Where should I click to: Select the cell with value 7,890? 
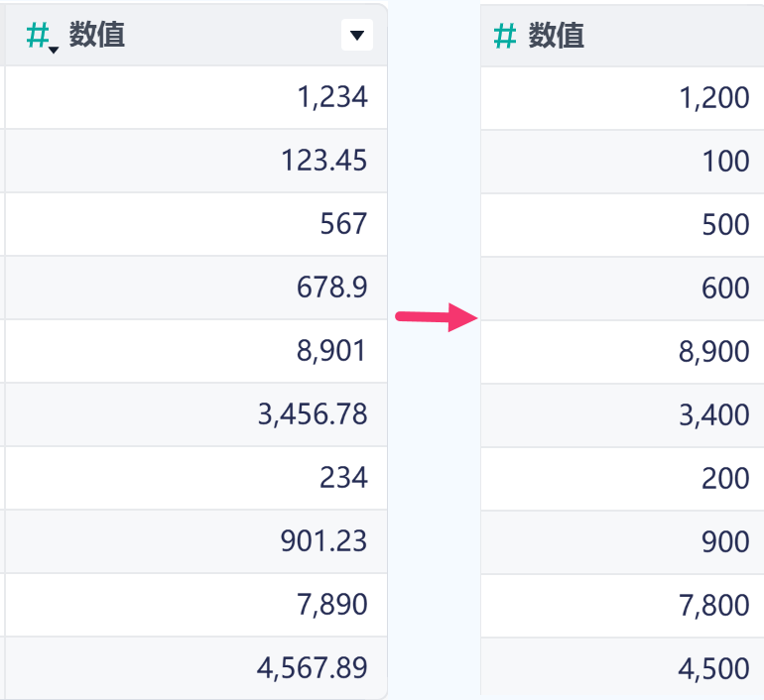195,605
